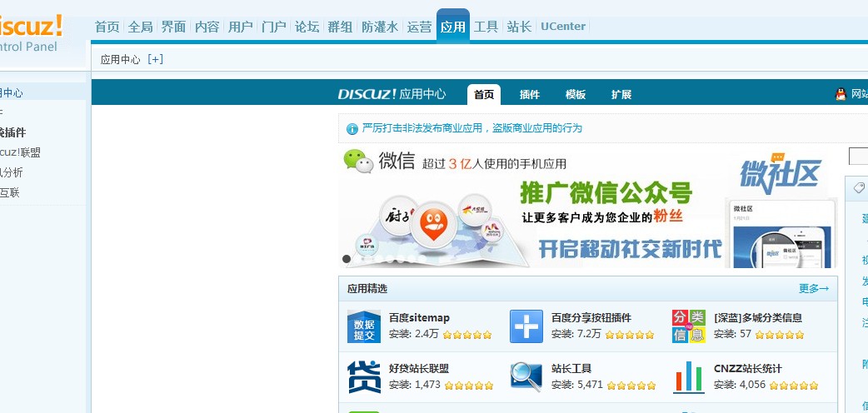Go to the 界面 menu
This screenshot has width=868, height=413.
(173, 27)
